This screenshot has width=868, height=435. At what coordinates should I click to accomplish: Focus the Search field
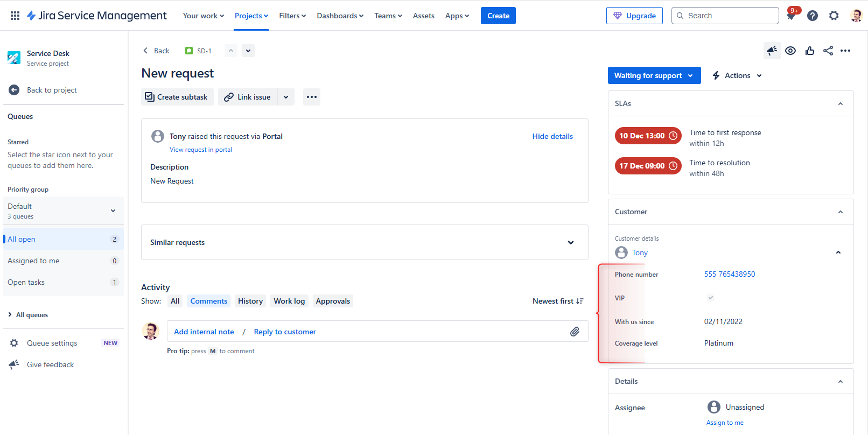725,16
